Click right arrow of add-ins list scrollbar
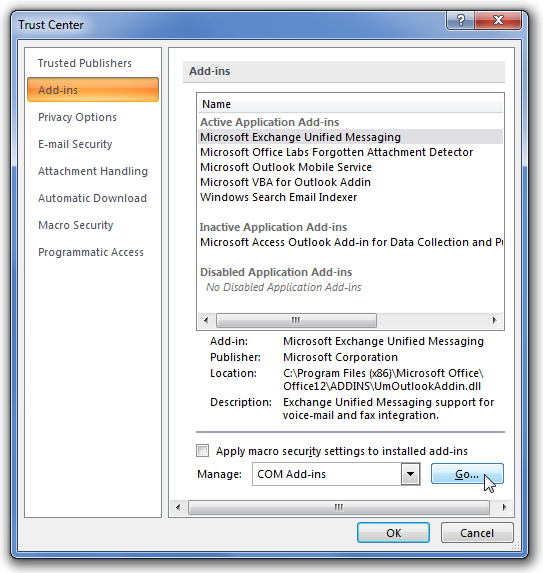This screenshot has width=543, height=573. click(x=494, y=320)
